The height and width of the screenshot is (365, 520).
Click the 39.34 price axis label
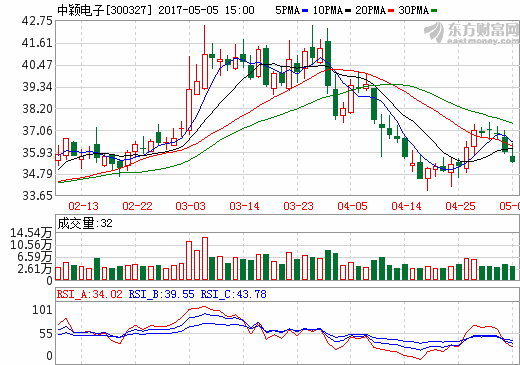point(37,87)
